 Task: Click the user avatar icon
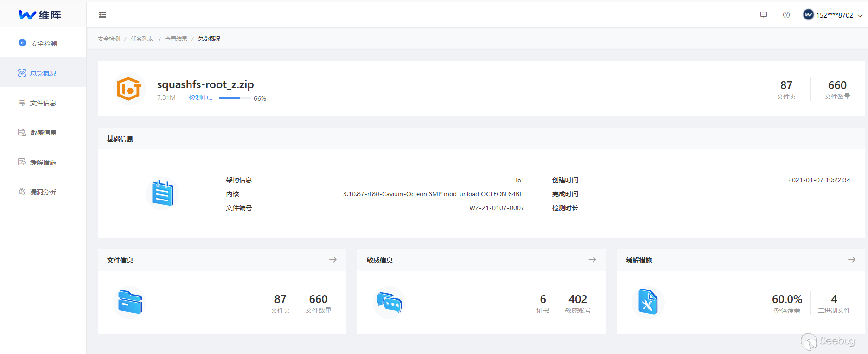(808, 15)
